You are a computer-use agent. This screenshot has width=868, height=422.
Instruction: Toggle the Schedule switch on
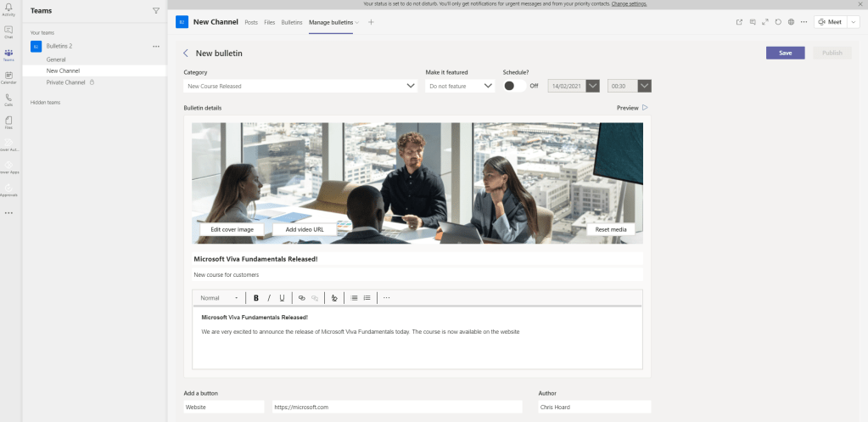pyautogui.click(x=515, y=86)
